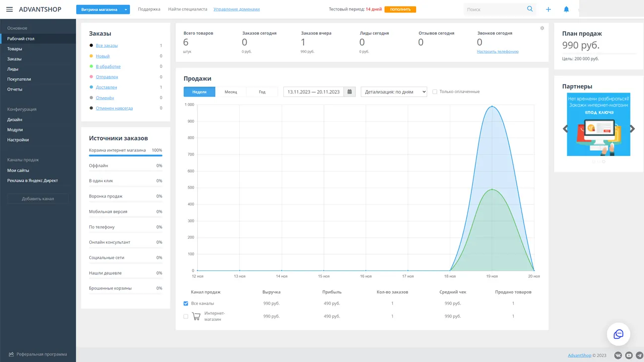Switch sales chart to 'Месяц' tab
Viewport: 644px width, 362px height.
(230, 92)
